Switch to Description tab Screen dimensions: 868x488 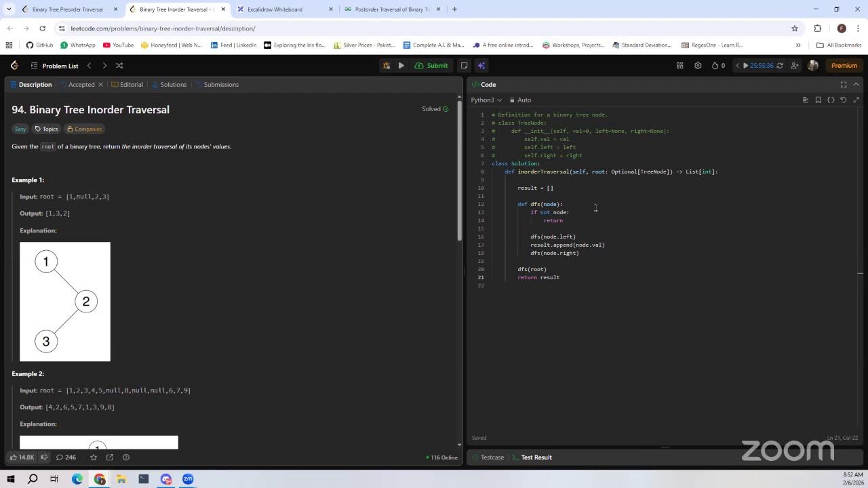tap(31, 85)
